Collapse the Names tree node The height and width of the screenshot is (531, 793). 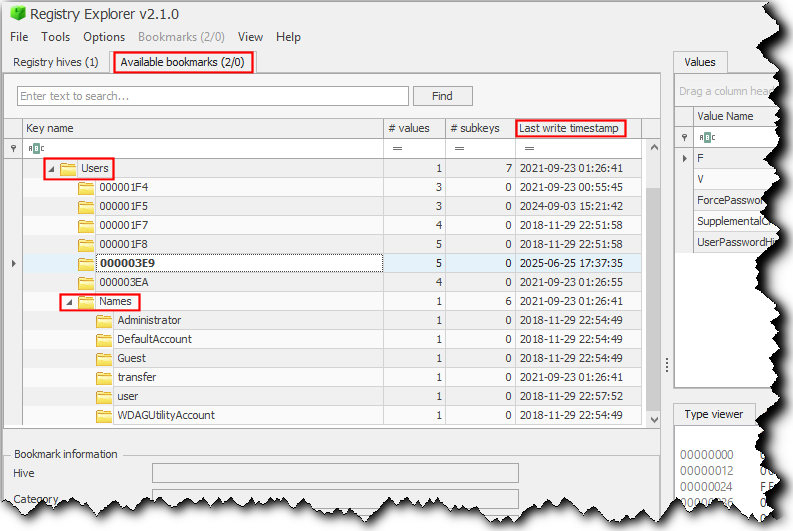pyautogui.click(x=69, y=302)
